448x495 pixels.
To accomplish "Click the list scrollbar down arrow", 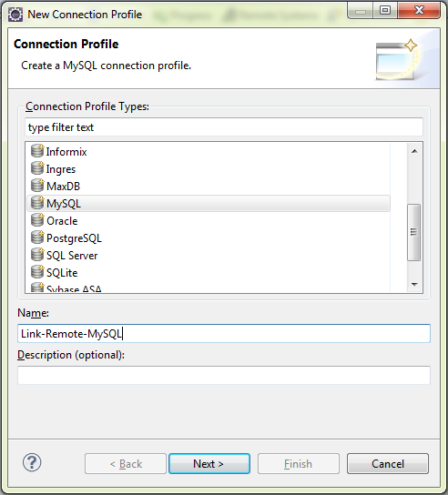I will pos(414,285).
